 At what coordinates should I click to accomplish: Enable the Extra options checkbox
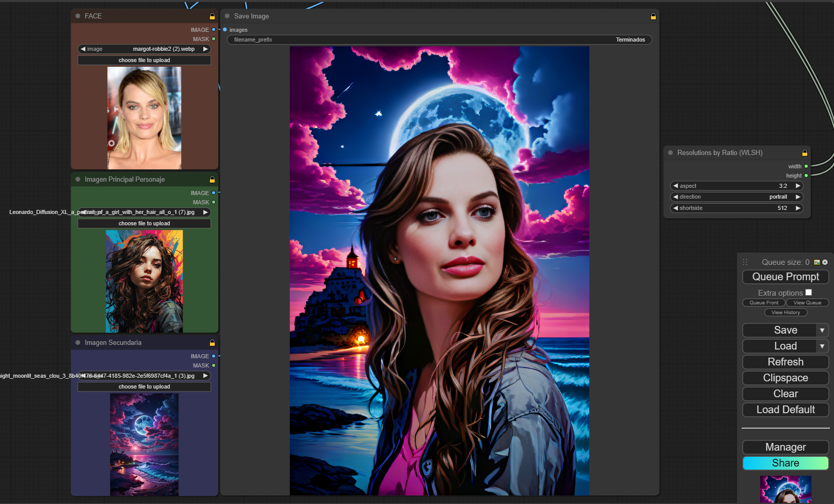(x=809, y=293)
